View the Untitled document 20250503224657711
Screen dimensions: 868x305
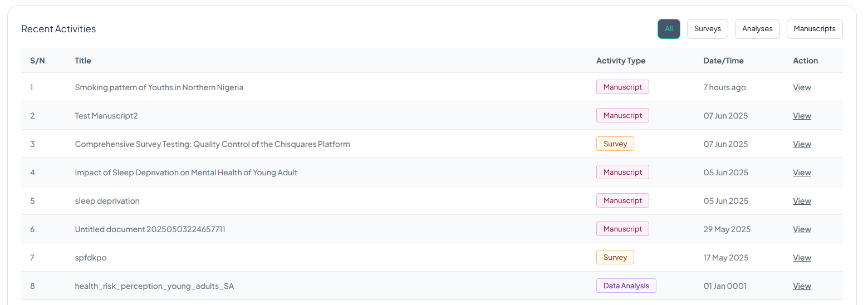pyautogui.click(x=802, y=229)
